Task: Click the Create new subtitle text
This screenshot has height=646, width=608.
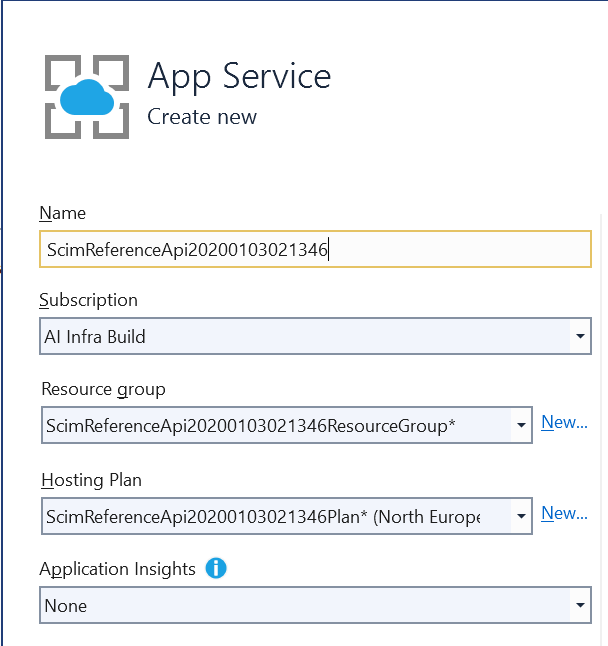Action: pyautogui.click(x=202, y=117)
